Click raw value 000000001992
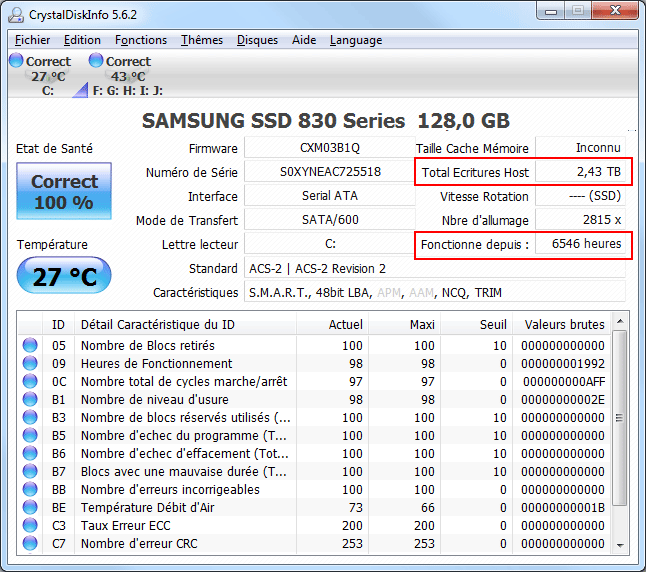This screenshot has height=572, width=646. click(563, 363)
